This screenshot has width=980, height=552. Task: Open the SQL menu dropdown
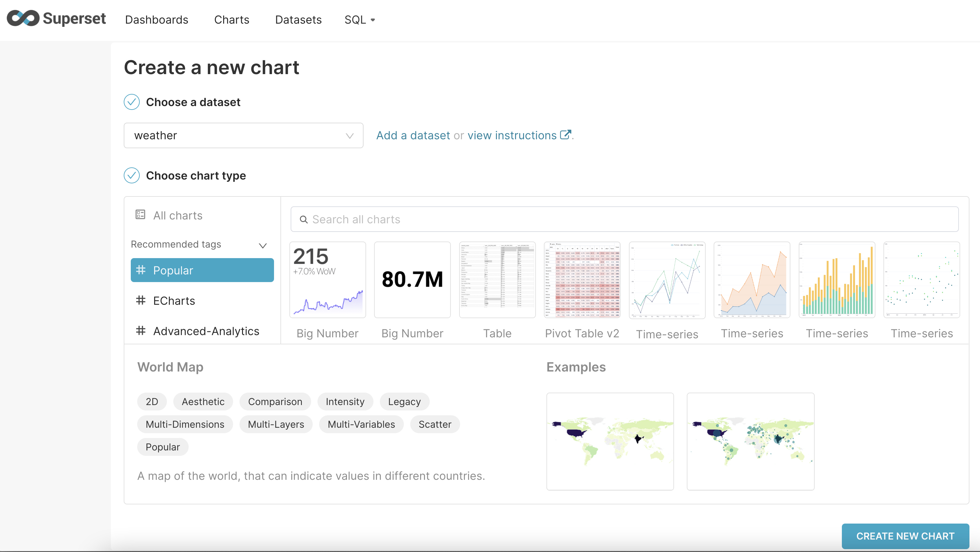(359, 20)
